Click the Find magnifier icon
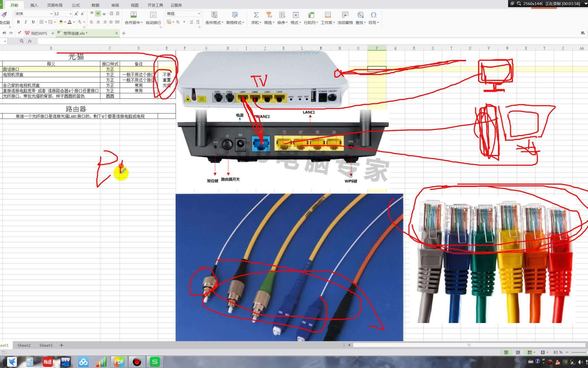588x368 pixels. point(360,15)
